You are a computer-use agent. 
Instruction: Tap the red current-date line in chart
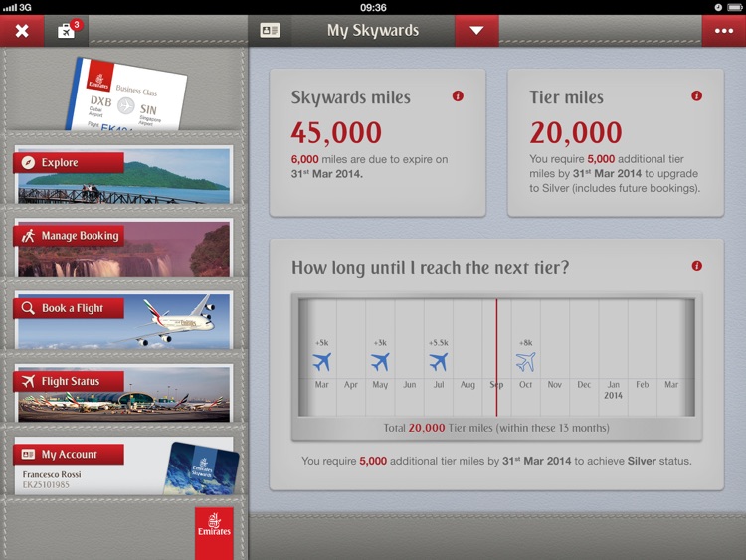[x=496, y=358]
